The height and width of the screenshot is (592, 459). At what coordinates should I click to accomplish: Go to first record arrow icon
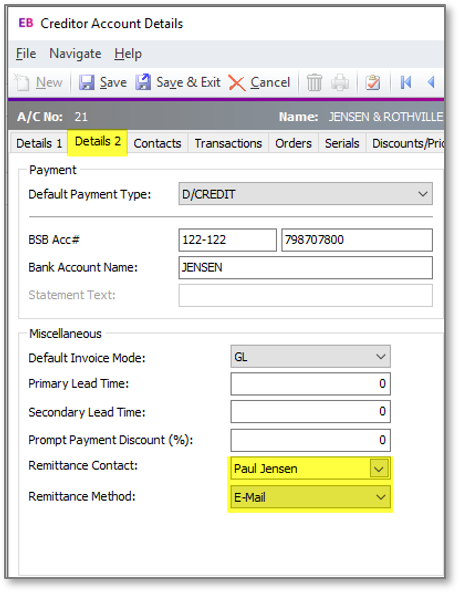tap(406, 82)
